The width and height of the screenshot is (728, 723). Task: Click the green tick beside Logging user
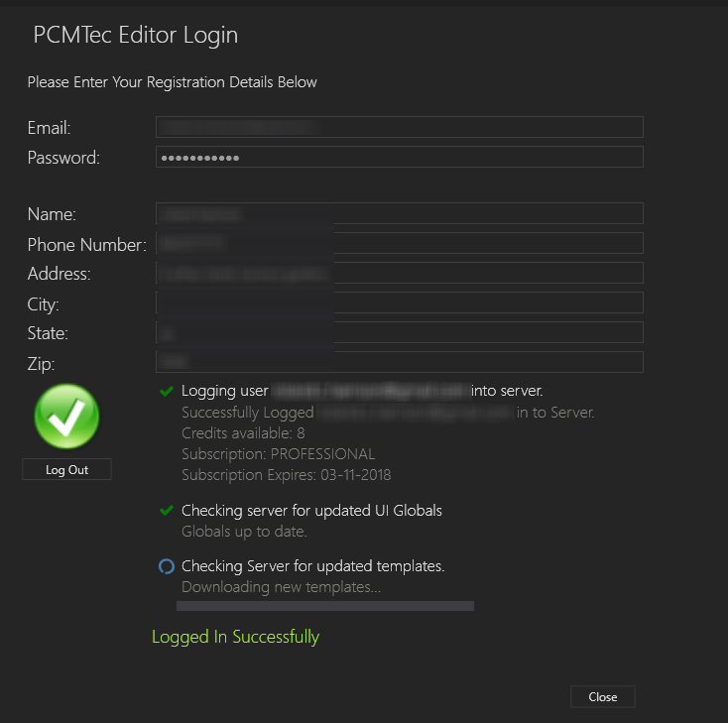click(x=167, y=391)
